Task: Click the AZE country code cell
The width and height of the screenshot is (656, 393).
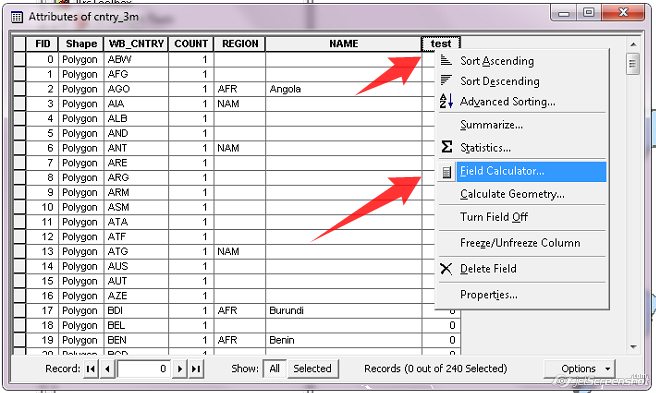Action: click(x=136, y=296)
